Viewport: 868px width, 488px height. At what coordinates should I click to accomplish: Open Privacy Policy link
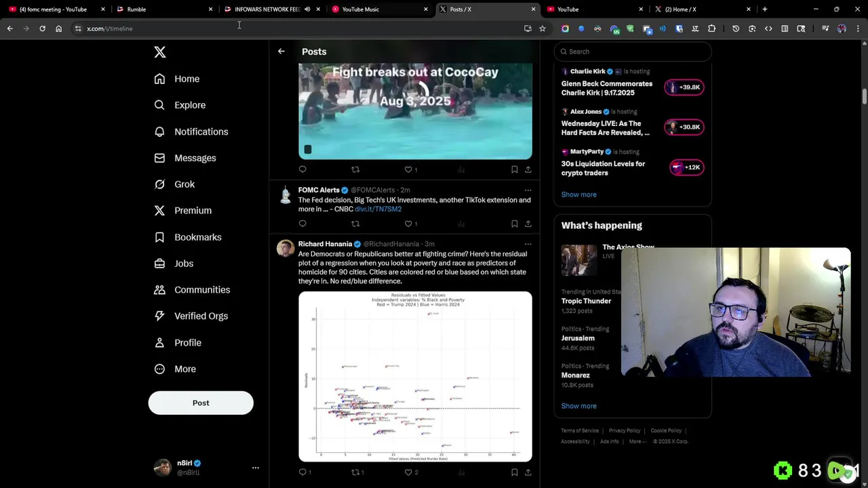click(x=625, y=431)
